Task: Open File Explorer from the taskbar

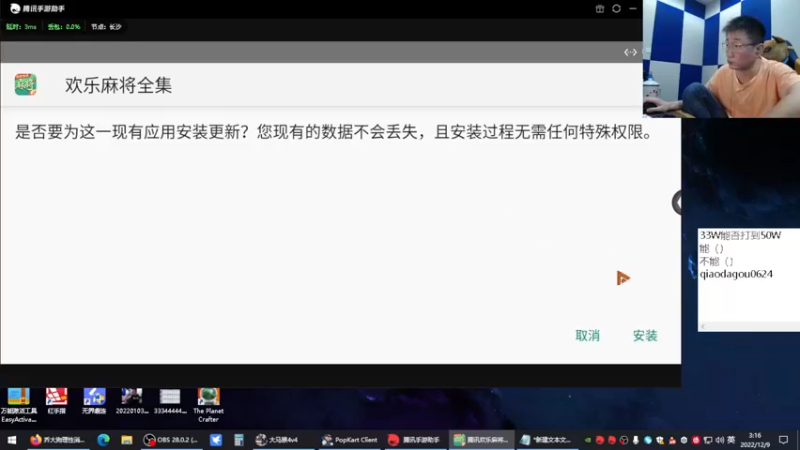Action: 127,440
